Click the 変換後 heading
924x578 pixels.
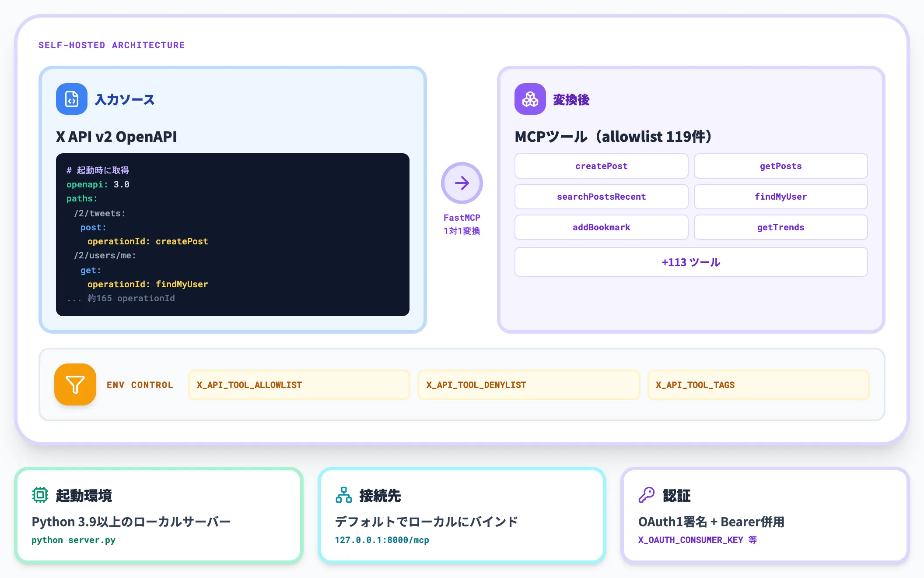tap(571, 99)
